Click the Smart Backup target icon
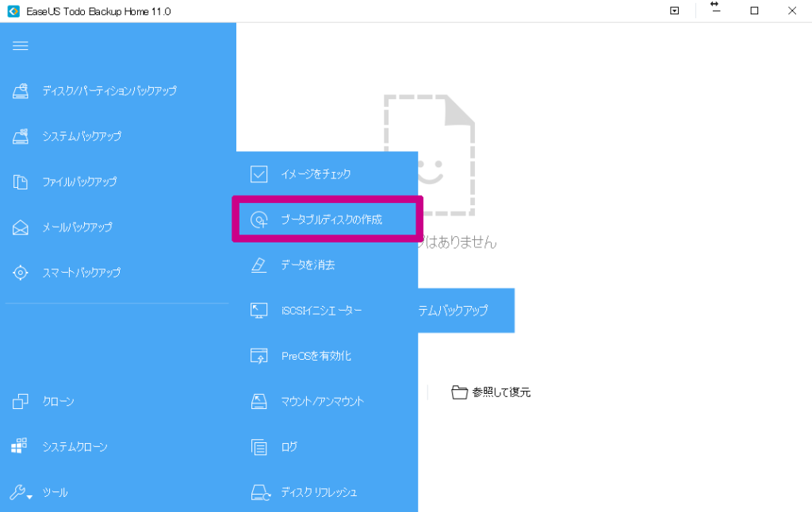 (21, 273)
